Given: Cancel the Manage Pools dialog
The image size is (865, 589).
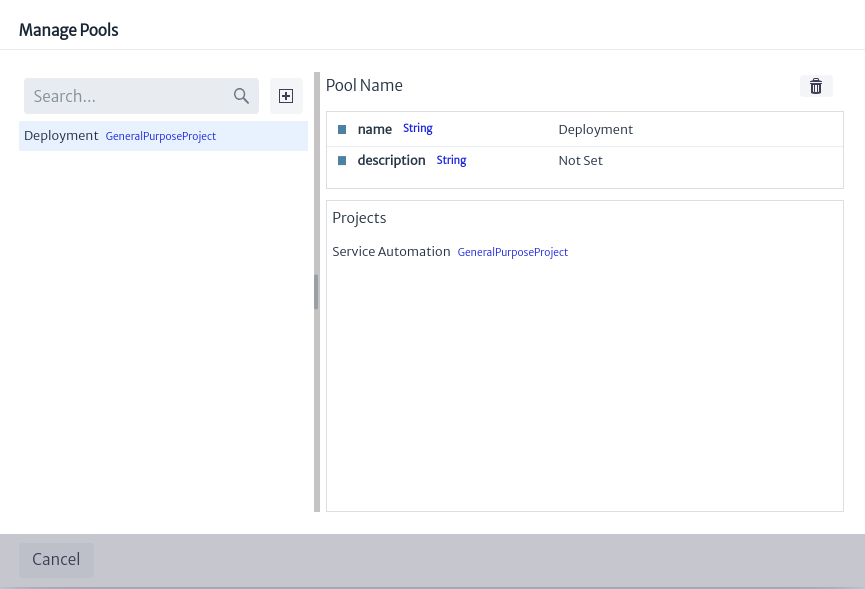Looking at the screenshot, I should coord(56,560).
